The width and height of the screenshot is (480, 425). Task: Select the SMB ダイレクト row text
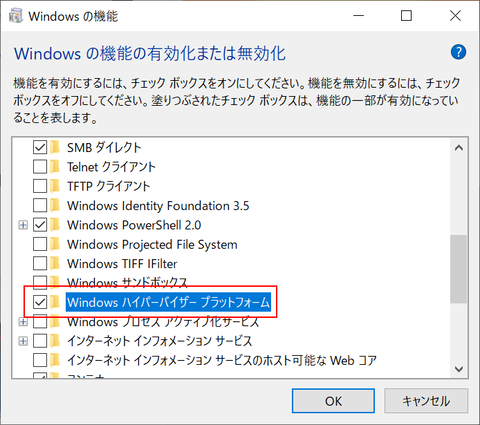point(104,147)
